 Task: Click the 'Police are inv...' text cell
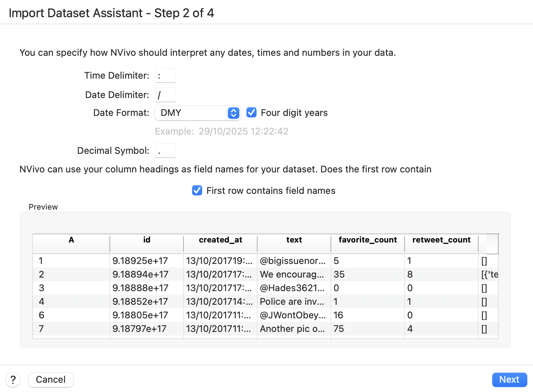click(x=292, y=302)
